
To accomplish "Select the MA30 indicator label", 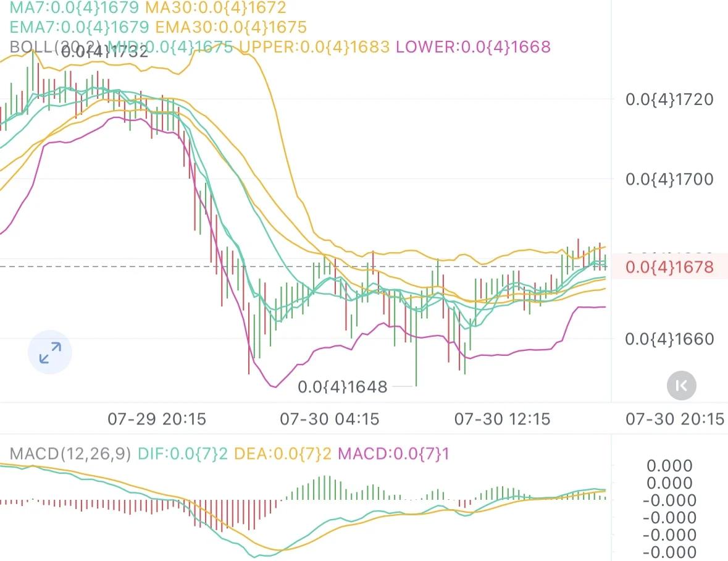I will point(215,8).
